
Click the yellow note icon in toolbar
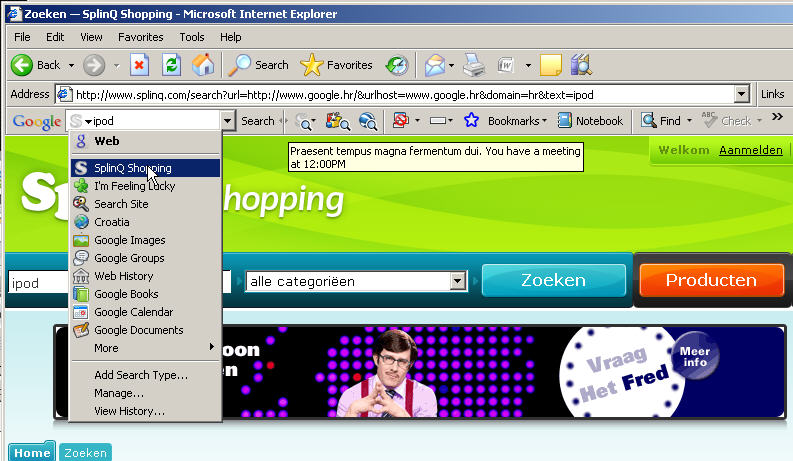[551, 65]
